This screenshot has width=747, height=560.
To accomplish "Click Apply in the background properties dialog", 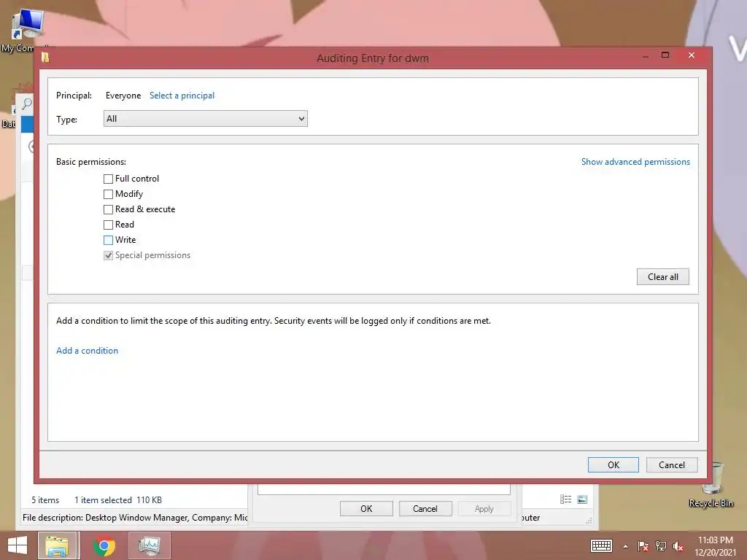I will (484, 508).
